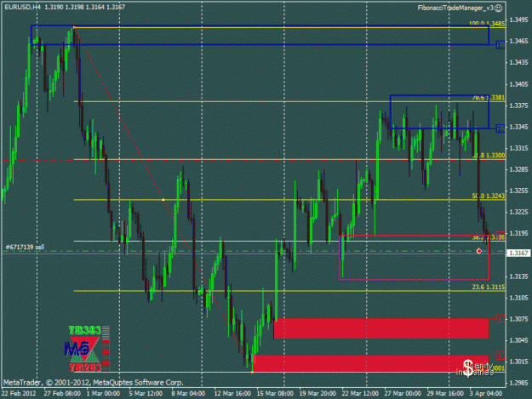Click the 1.3315 price axis label
Image resolution: width=532 pixels, height=399 pixels.
point(518,148)
